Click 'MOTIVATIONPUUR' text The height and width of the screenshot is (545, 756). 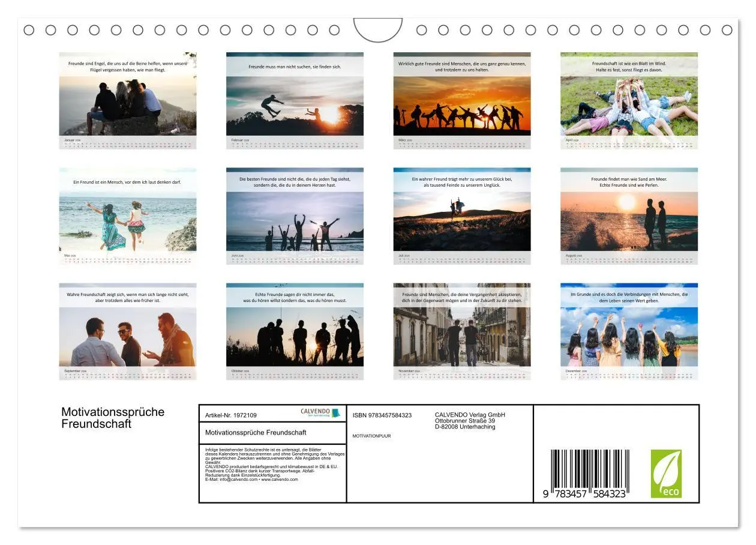click(371, 436)
